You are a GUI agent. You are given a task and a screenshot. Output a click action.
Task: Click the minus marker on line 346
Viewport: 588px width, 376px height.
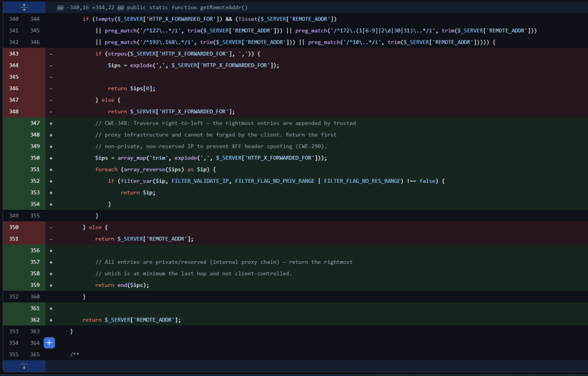click(51, 89)
